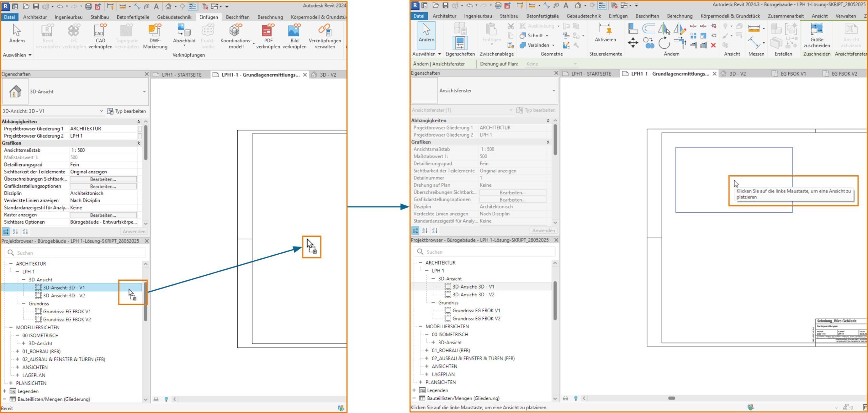The width and height of the screenshot is (868, 413).
Task: Open Auswählen dropdown in left window
Action: click(x=17, y=55)
